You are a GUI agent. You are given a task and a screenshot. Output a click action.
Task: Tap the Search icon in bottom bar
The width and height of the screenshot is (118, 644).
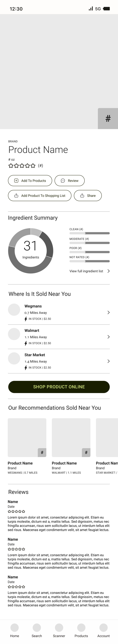click(37, 628)
